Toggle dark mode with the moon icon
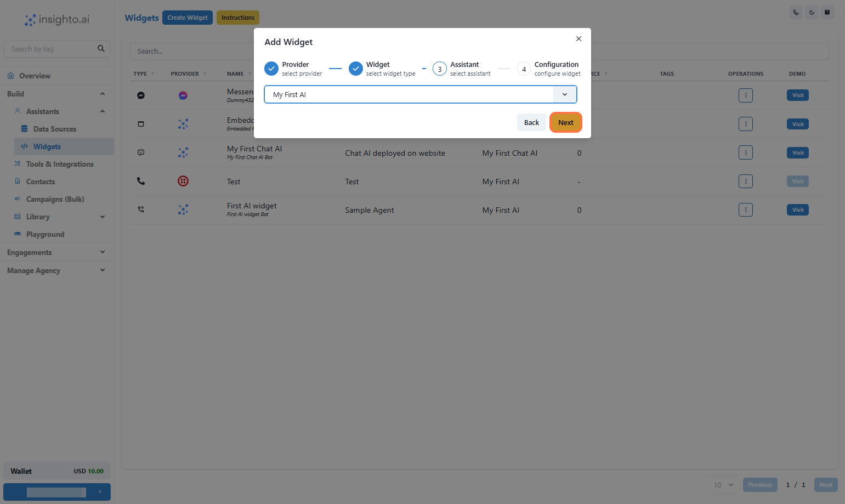Image resolution: width=845 pixels, height=504 pixels. [x=811, y=12]
